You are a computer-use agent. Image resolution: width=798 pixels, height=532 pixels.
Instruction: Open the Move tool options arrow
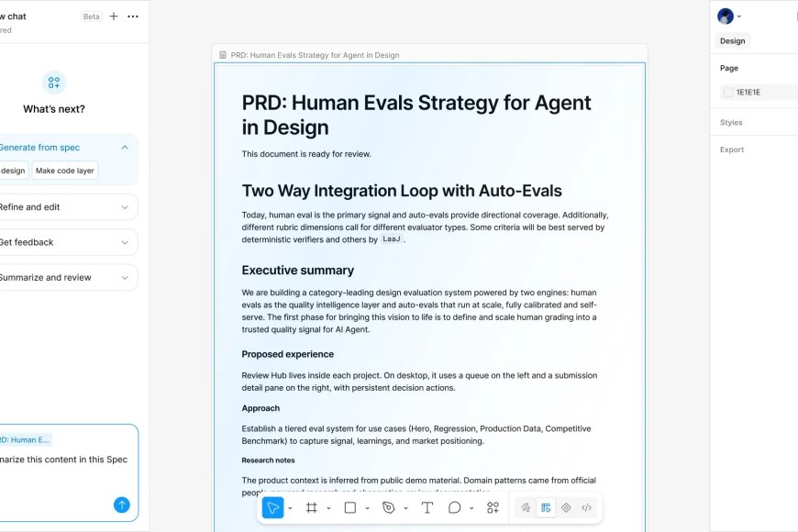[290, 508]
